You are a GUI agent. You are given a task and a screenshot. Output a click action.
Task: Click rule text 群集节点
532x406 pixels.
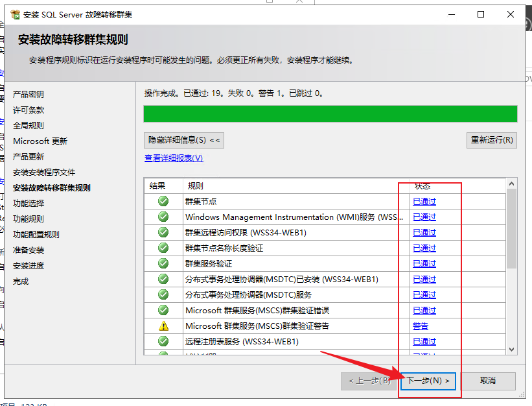click(201, 202)
